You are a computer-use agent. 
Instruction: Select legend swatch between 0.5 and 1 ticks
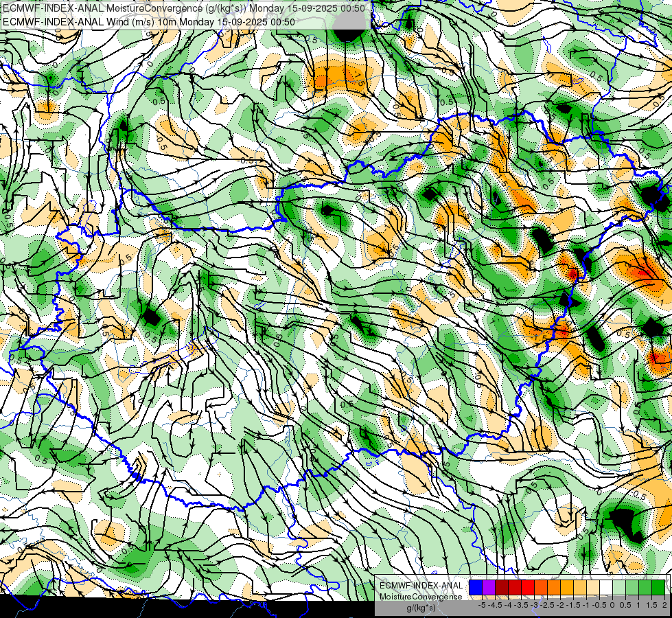[x=633, y=587]
